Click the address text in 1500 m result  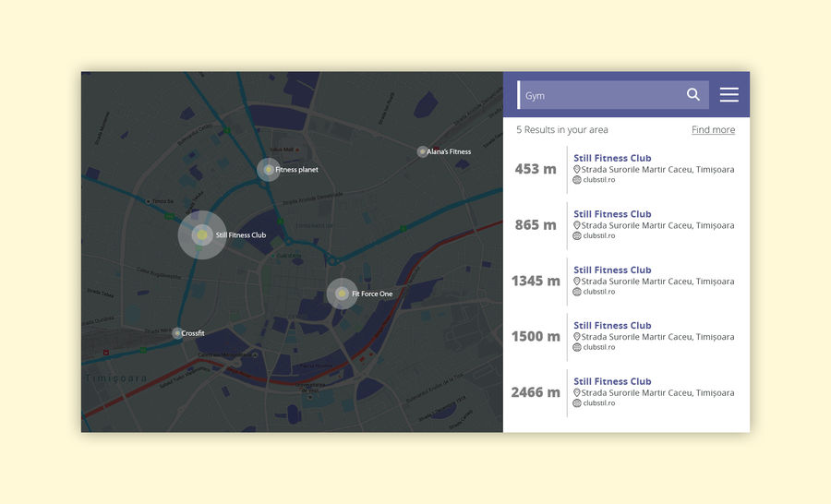pos(657,337)
